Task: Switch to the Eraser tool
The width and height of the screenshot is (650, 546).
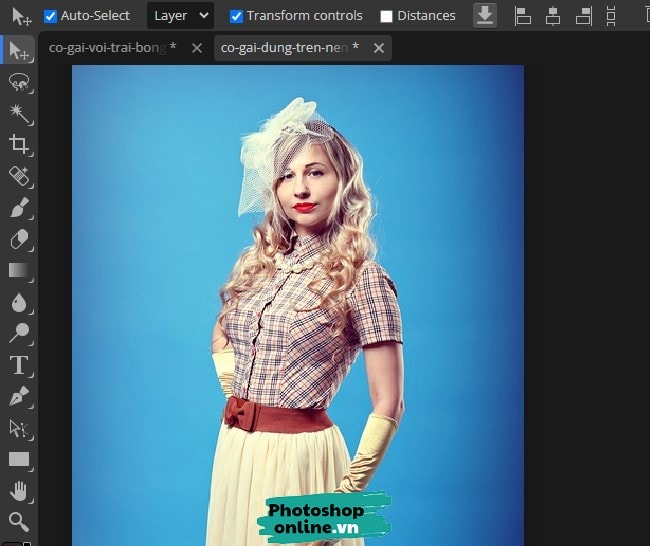Action: [19, 239]
